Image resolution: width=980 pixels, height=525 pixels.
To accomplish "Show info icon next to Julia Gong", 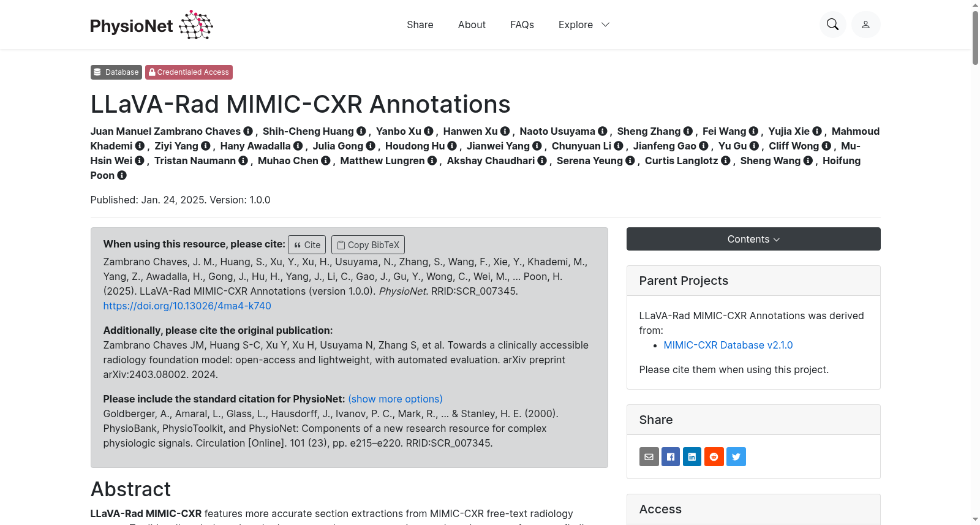I will pos(371,146).
